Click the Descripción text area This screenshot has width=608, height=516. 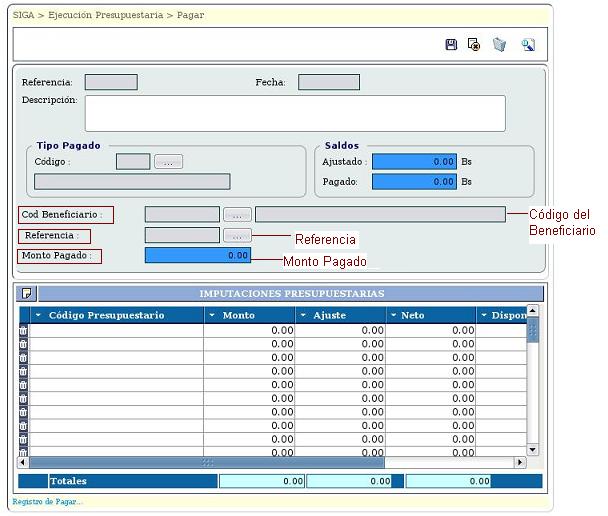point(294,113)
